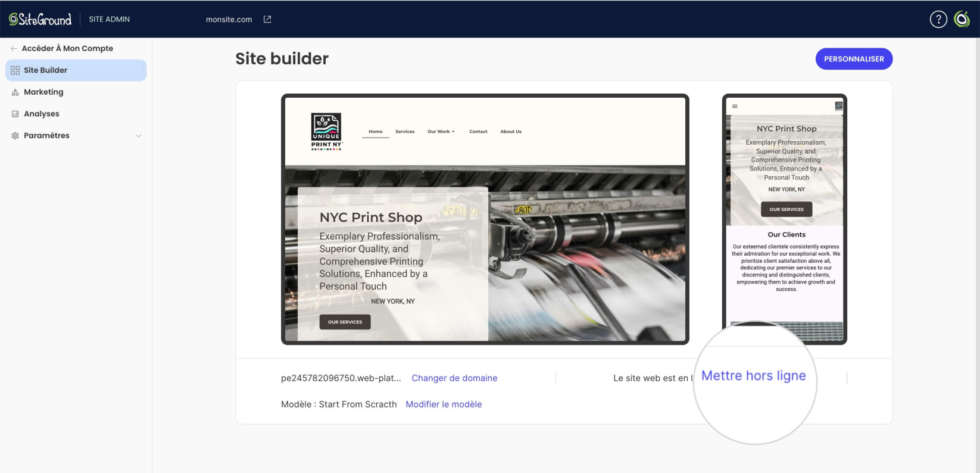Click Le site web est en status text
Image resolution: width=980 pixels, height=473 pixels.
pos(653,378)
